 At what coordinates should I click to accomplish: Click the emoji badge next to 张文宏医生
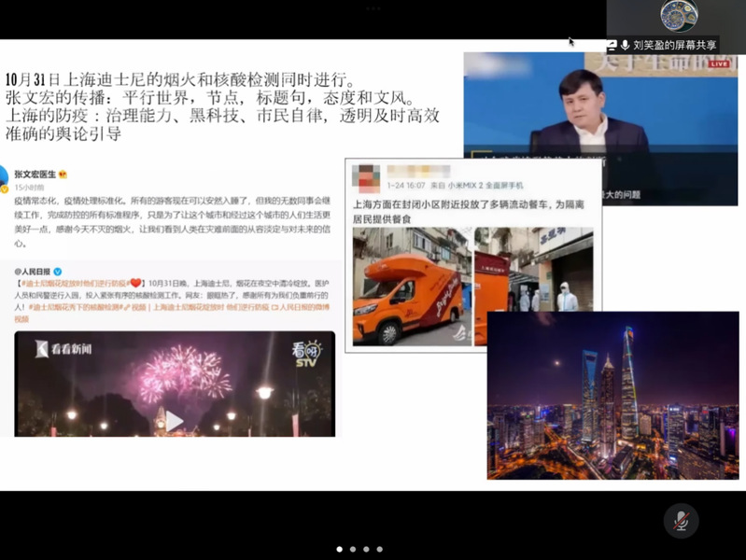coord(63,175)
